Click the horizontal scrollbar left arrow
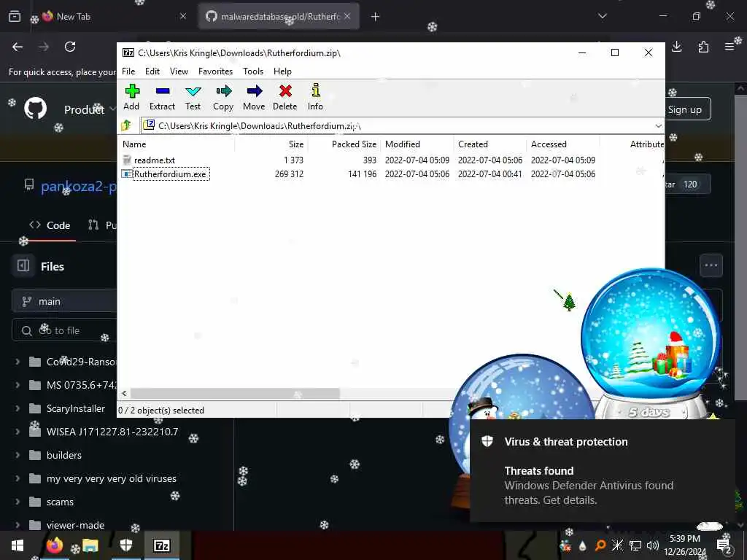747x560 pixels. pyautogui.click(x=124, y=393)
